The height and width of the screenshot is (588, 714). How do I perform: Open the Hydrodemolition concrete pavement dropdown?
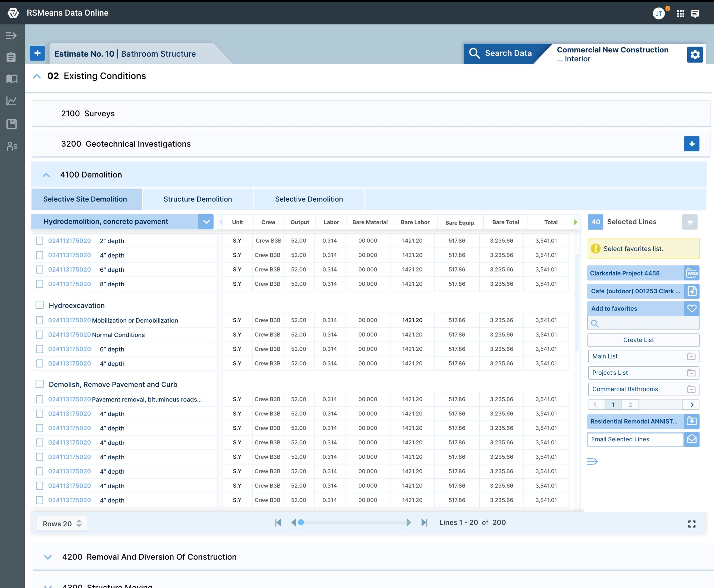[x=206, y=222]
